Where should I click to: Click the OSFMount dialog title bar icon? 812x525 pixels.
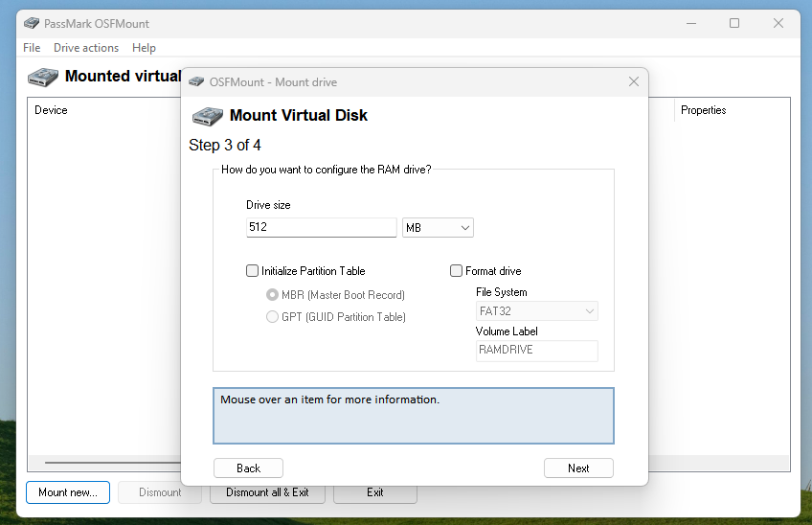pos(196,82)
